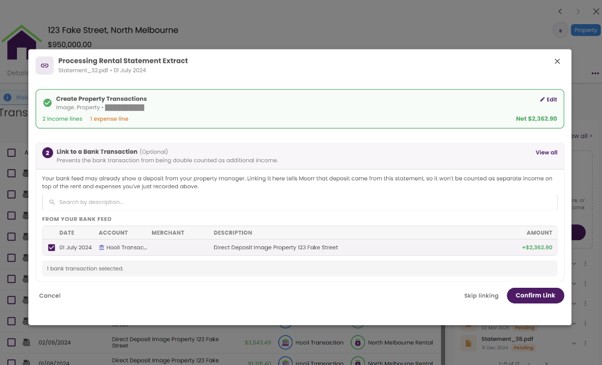The height and width of the screenshot is (365, 602).
Task: Click the ACCOUNT column header
Action: point(113,233)
